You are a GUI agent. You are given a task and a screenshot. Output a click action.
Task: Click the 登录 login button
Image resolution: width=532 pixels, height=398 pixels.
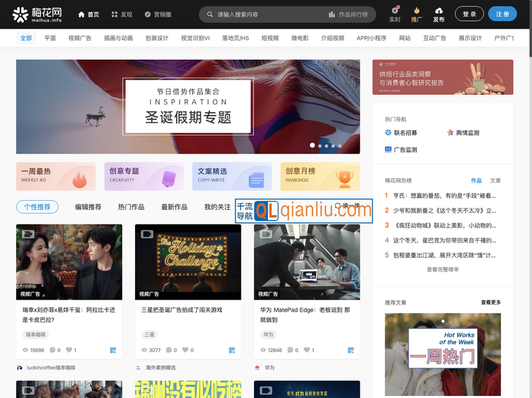(469, 14)
